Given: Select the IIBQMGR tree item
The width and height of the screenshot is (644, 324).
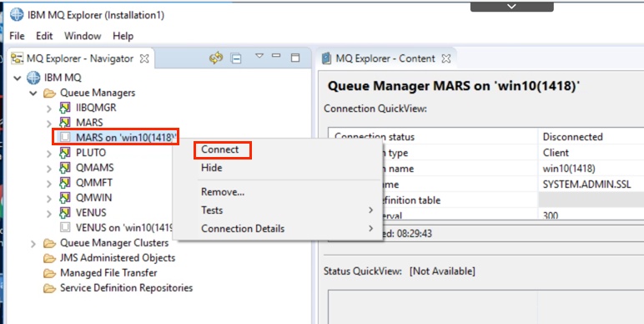Looking at the screenshot, I should point(96,108).
